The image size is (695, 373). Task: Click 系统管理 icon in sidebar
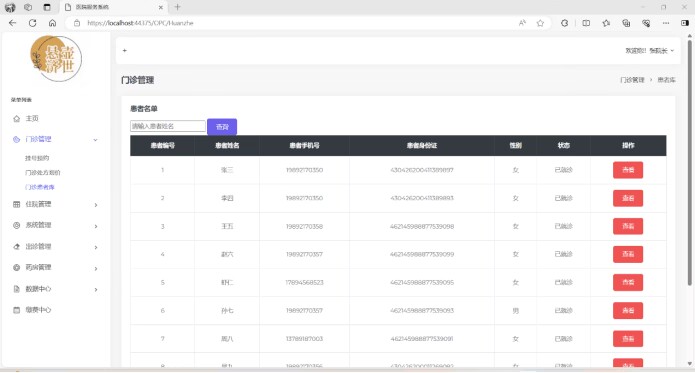[x=16, y=225]
